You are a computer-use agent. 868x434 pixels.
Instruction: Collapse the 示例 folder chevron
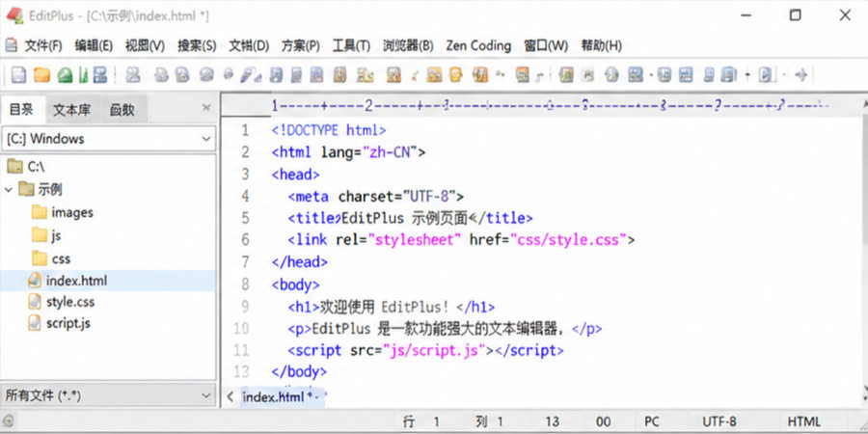click(9, 190)
